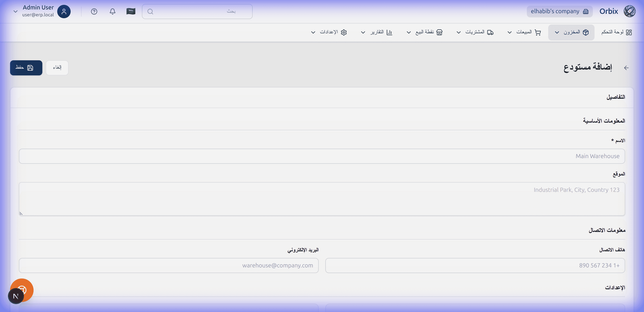
Task: Expand the المخزون inventory menu
Action: click(571, 32)
